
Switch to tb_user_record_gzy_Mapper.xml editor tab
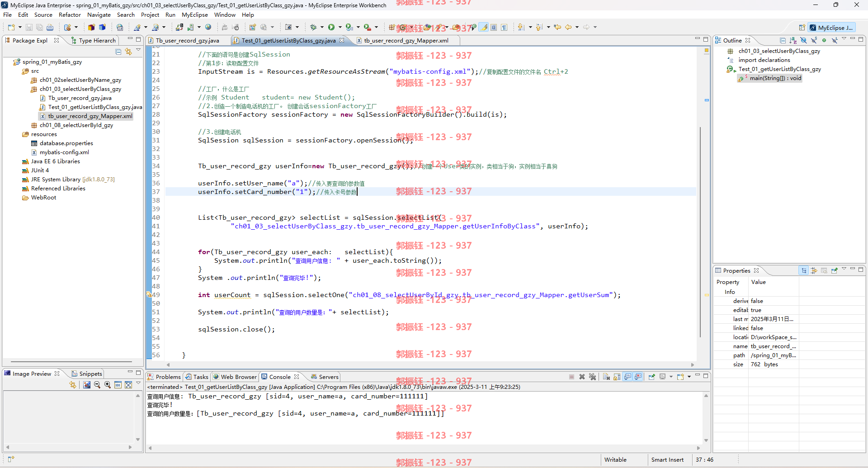tap(406, 40)
